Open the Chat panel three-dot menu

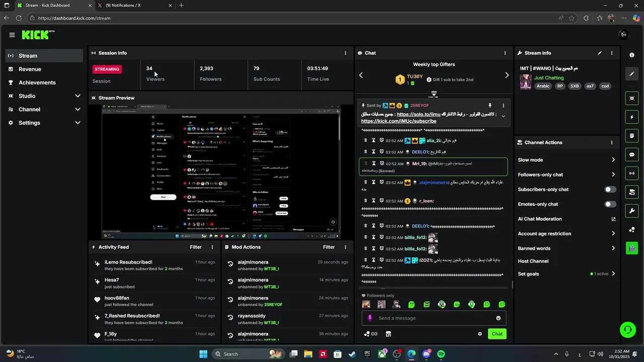505,53
